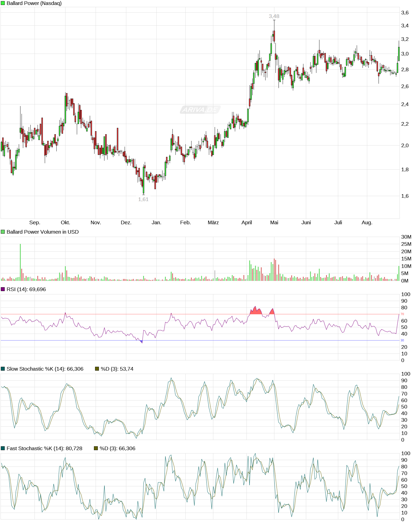Click the 'Mai' month axis label
The height and width of the screenshot is (525, 420).
coord(274,223)
